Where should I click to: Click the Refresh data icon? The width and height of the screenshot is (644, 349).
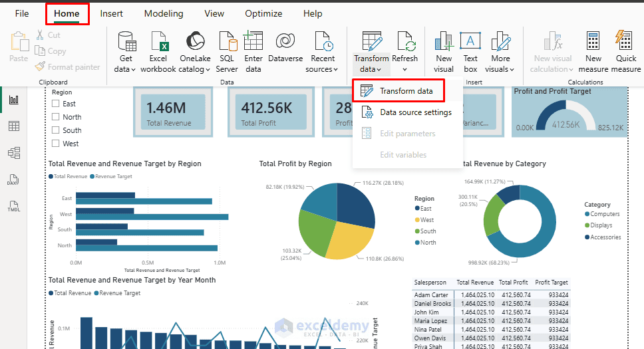pyautogui.click(x=405, y=41)
